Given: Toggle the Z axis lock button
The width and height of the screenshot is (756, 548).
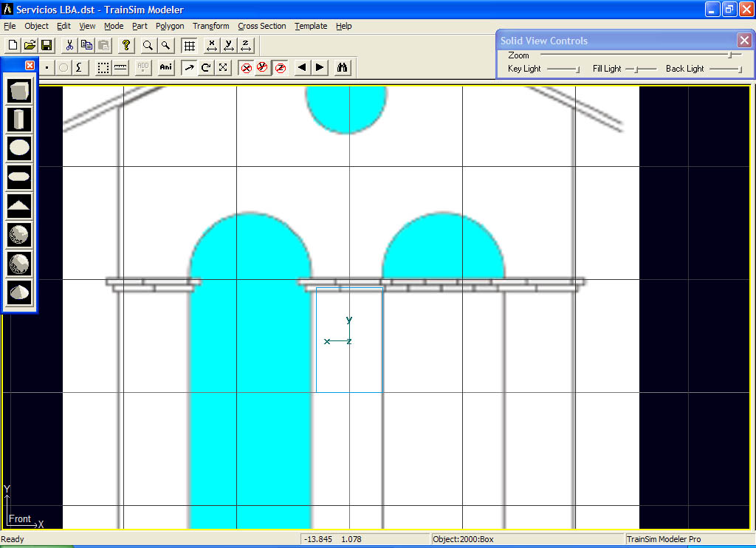Looking at the screenshot, I should pos(280,67).
